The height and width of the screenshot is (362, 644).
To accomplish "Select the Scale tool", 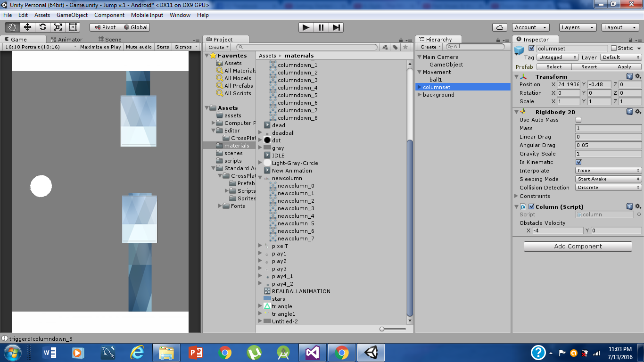I will click(58, 27).
